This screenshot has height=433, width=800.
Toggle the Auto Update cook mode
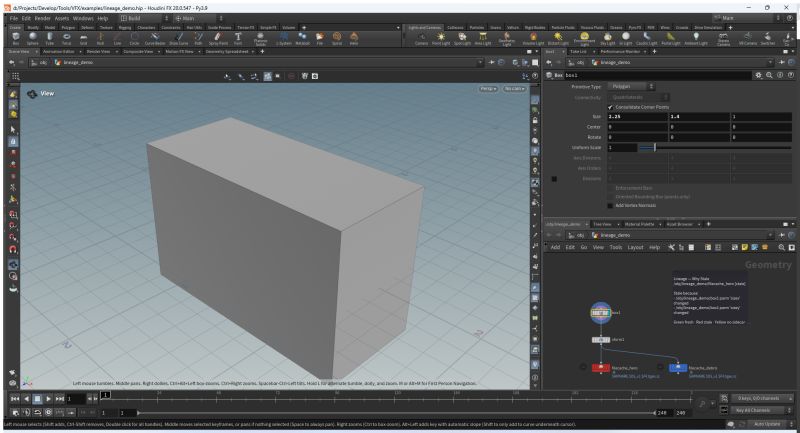pyautogui.click(x=769, y=424)
